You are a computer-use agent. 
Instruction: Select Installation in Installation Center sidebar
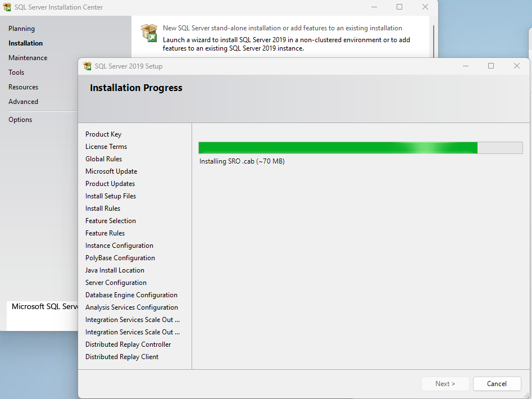click(25, 43)
